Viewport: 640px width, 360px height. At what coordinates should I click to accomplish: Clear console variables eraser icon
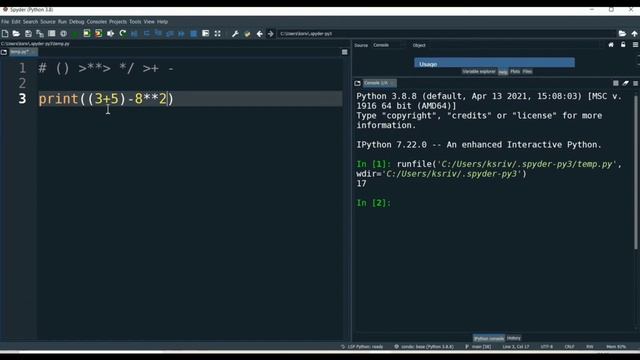tap(626, 83)
